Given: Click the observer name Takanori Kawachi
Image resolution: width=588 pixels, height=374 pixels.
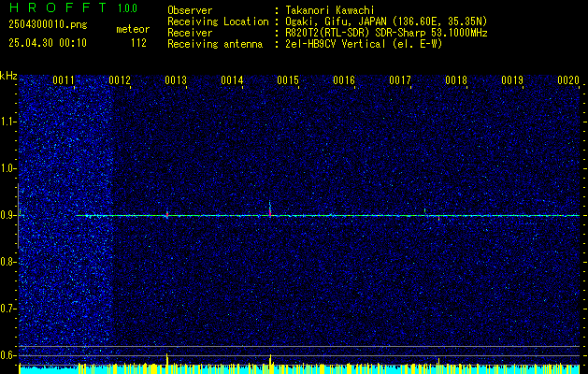Looking at the screenshot, I should [x=330, y=10].
